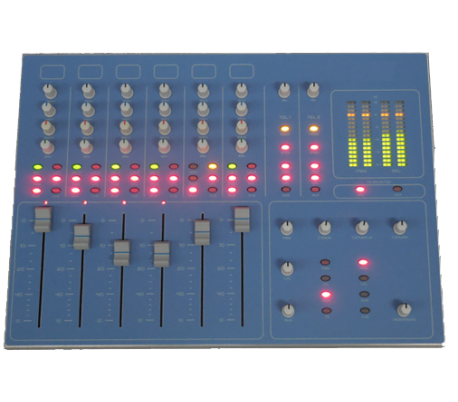Screen dimensions: 458x402
Task: Click the HEADPHONE level knob
Action: (x=404, y=310)
